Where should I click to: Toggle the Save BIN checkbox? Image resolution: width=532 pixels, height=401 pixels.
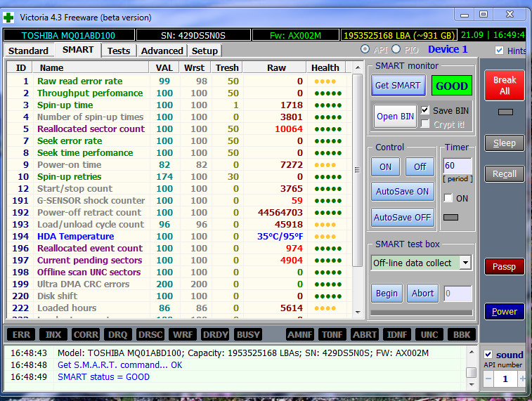pos(425,110)
